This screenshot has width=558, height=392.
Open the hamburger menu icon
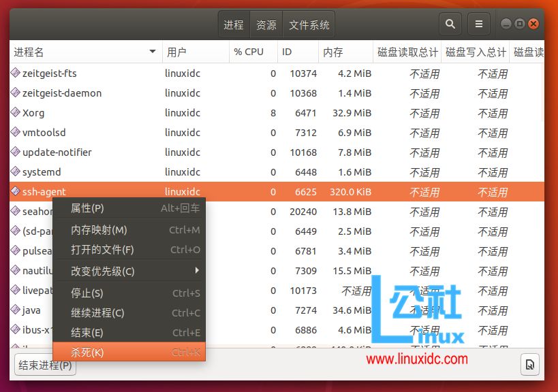coord(478,23)
